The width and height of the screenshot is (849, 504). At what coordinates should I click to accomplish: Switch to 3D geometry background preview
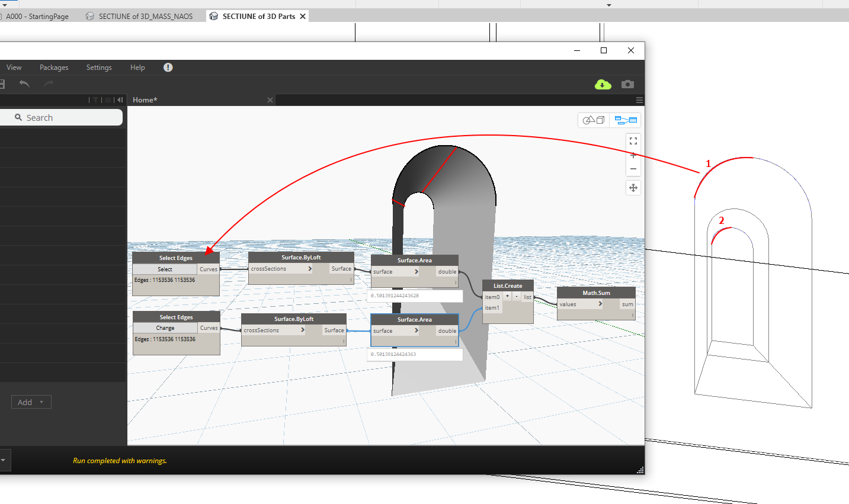pos(594,120)
